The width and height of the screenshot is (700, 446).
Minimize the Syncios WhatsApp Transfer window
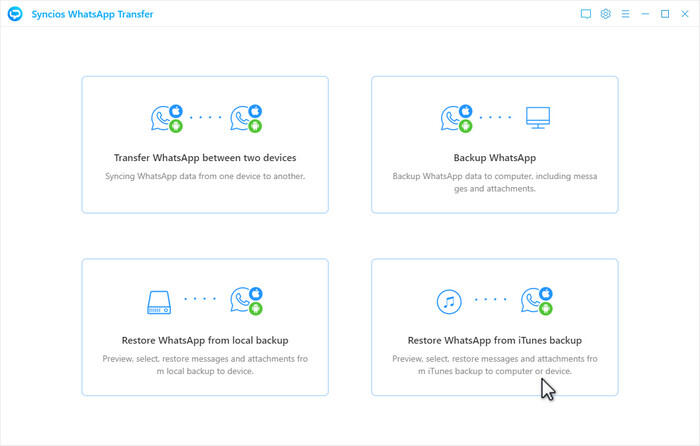pos(645,14)
